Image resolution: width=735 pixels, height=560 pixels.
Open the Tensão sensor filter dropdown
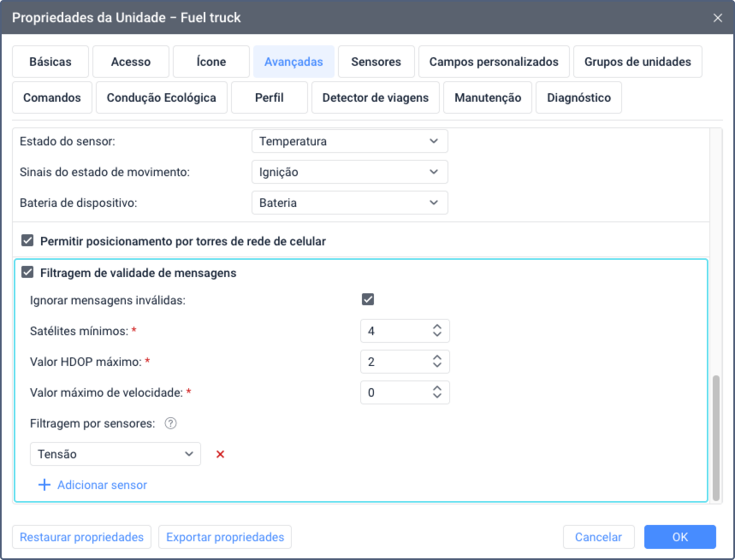click(116, 454)
